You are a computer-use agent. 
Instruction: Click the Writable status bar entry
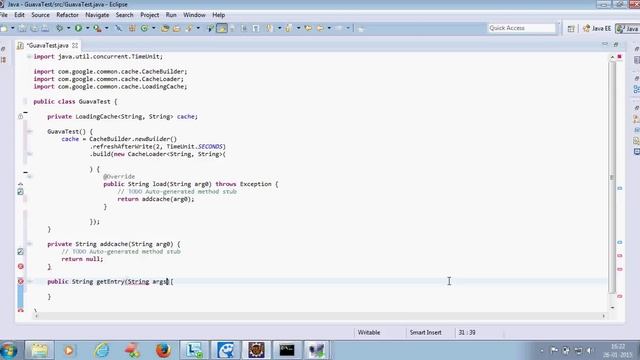click(x=369, y=333)
